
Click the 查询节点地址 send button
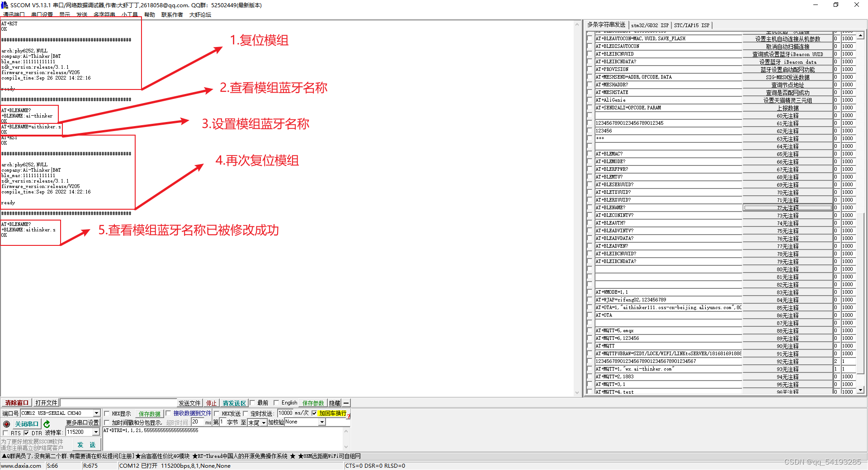pos(788,85)
